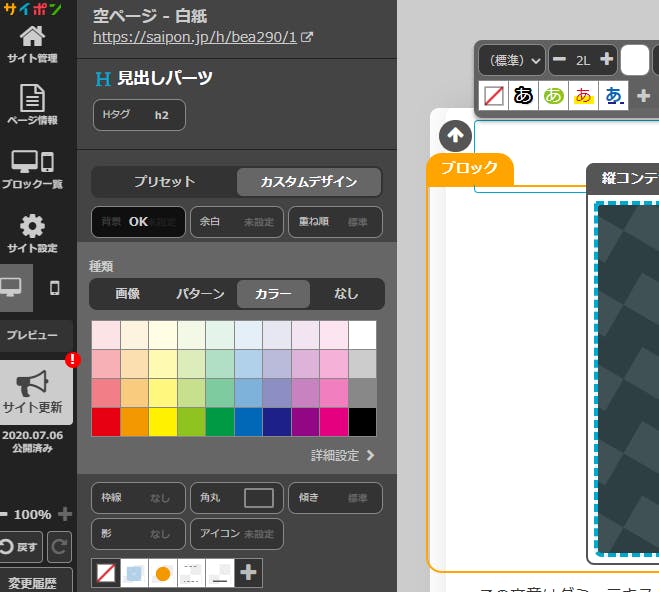Open the サイト管理 home icon
This screenshot has height=592, width=659.
pos(33,38)
